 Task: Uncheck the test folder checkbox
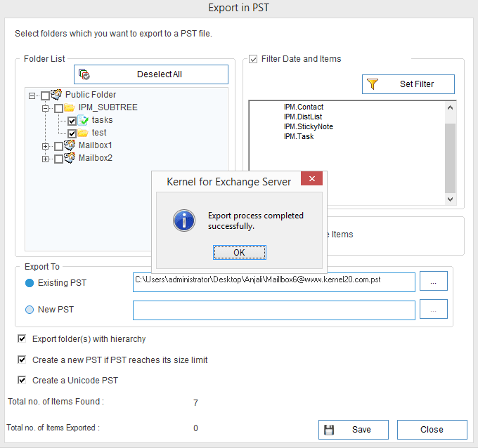(x=72, y=133)
